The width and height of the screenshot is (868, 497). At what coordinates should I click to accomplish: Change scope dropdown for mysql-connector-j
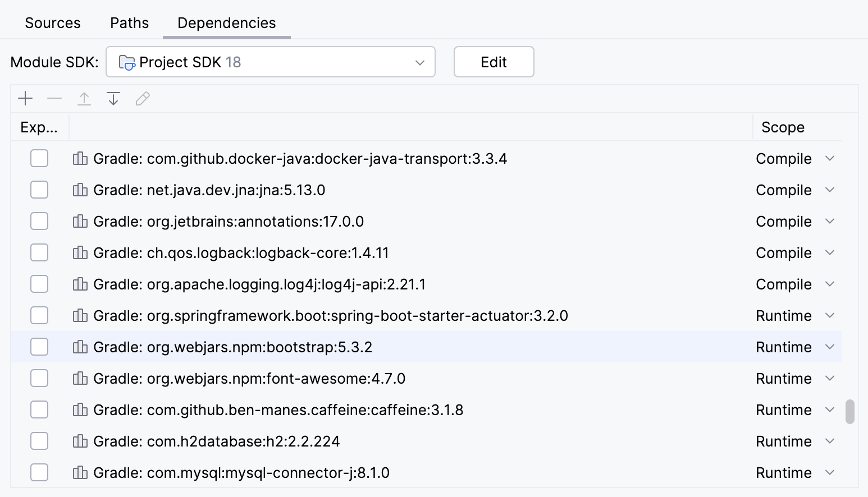tap(830, 472)
